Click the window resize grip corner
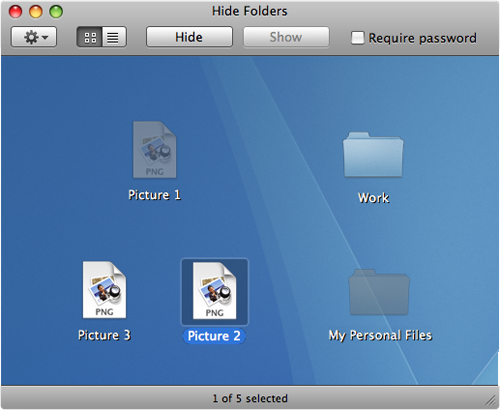The image size is (500, 410). [x=490, y=400]
